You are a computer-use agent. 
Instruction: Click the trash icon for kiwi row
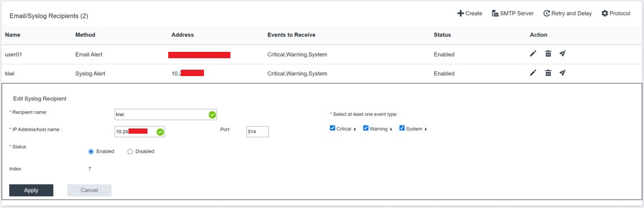[548, 73]
